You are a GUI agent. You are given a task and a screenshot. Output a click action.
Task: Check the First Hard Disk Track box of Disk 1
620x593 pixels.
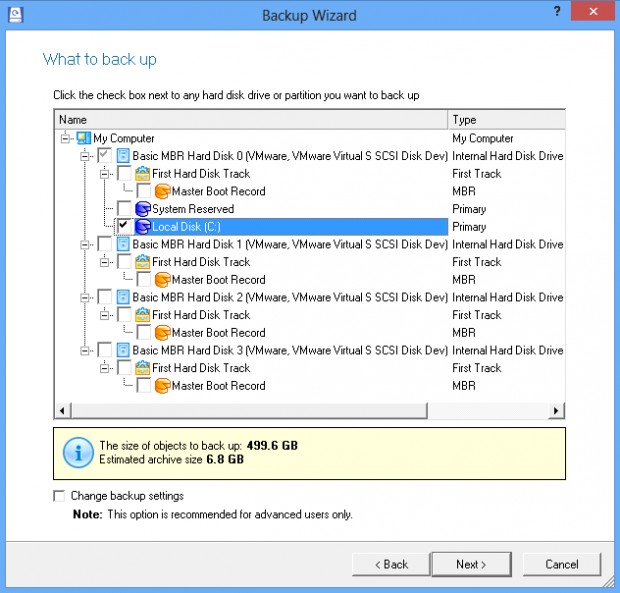(x=124, y=262)
